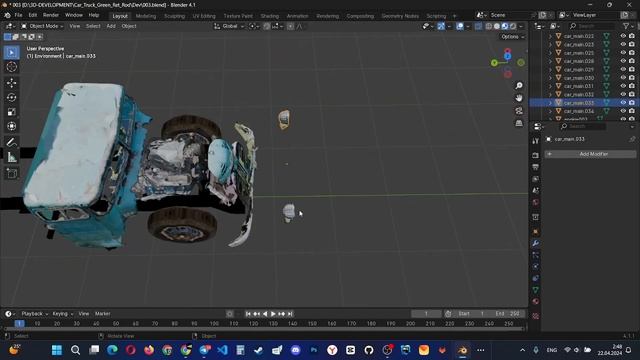Open the viewport Add menu
Image resolution: width=640 pixels, height=360 pixels.
[x=111, y=26]
